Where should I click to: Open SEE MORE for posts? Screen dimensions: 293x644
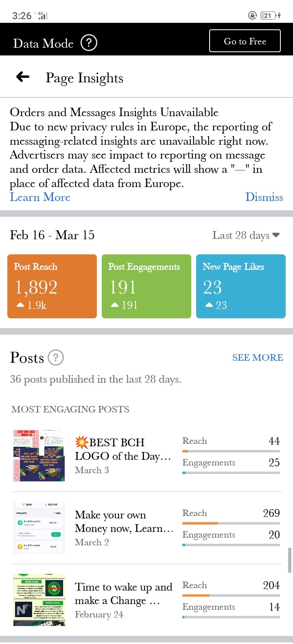click(x=258, y=357)
